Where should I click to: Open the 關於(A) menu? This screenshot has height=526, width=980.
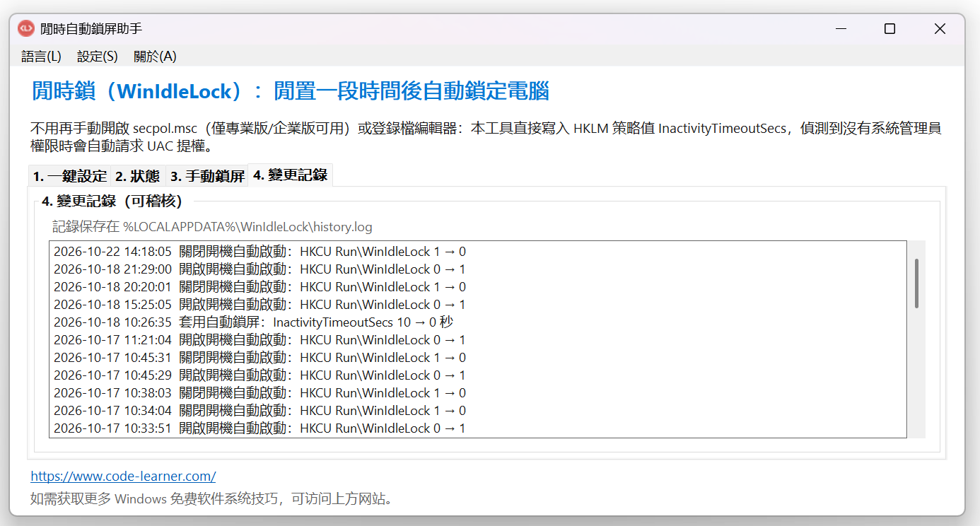pos(155,56)
